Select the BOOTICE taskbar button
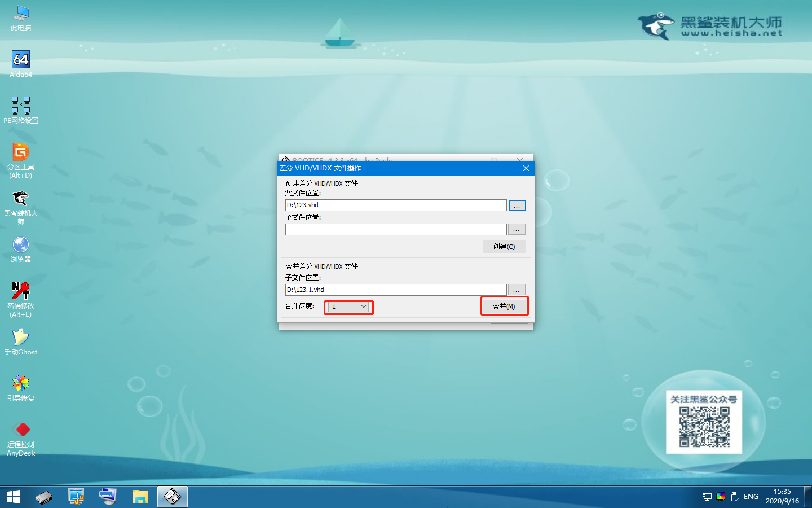This screenshot has height=508, width=812. [172, 497]
